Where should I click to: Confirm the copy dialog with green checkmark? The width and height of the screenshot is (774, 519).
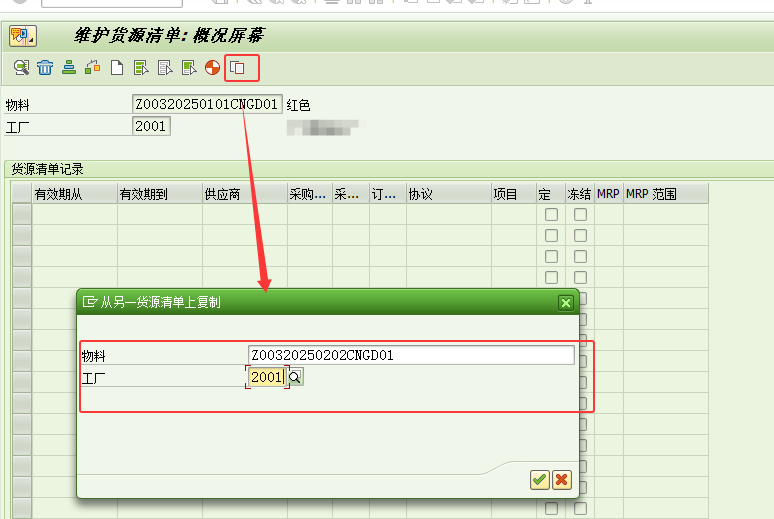[x=539, y=480]
